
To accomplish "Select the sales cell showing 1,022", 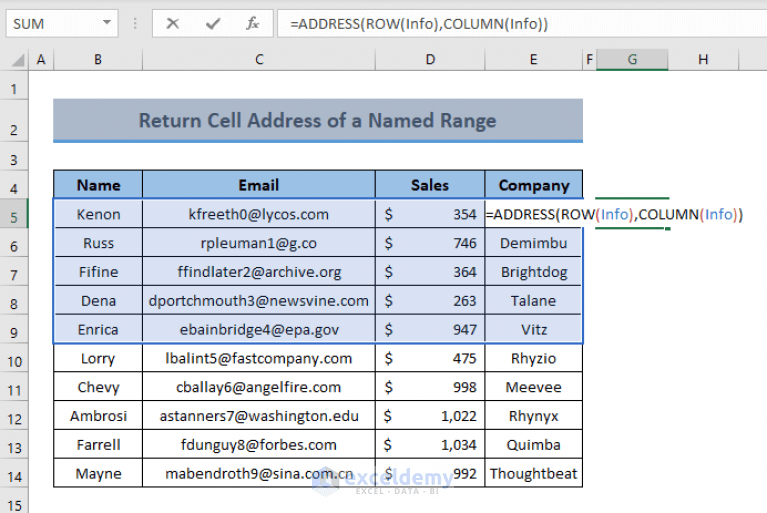I will [430, 416].
